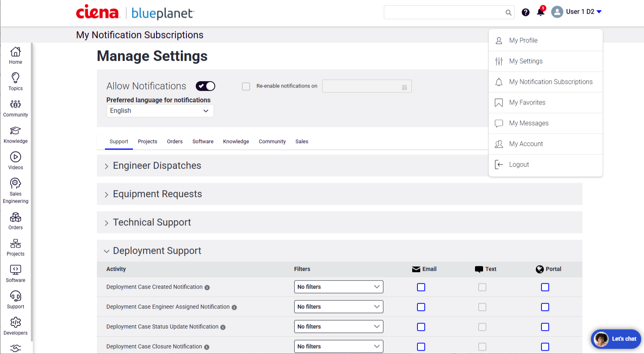644x354 pixels.
Task: Open the Videos play icon
Action: (x=15, y=157)
